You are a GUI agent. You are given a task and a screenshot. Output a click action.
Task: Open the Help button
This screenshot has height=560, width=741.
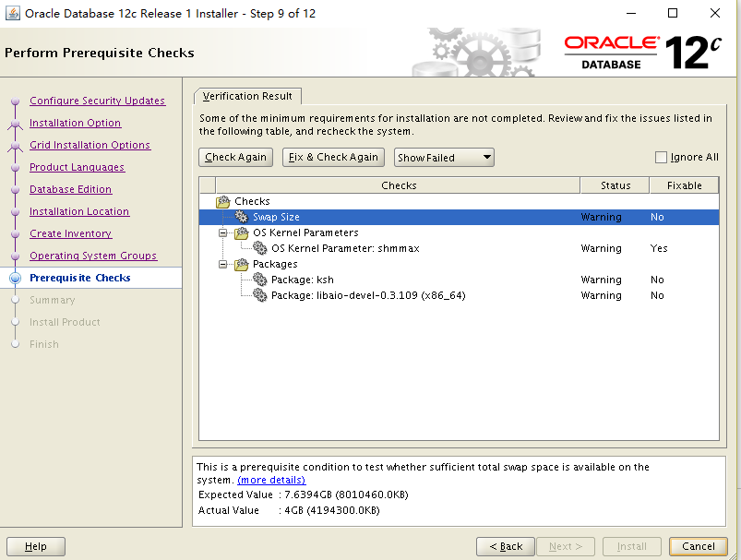(36, 546)
